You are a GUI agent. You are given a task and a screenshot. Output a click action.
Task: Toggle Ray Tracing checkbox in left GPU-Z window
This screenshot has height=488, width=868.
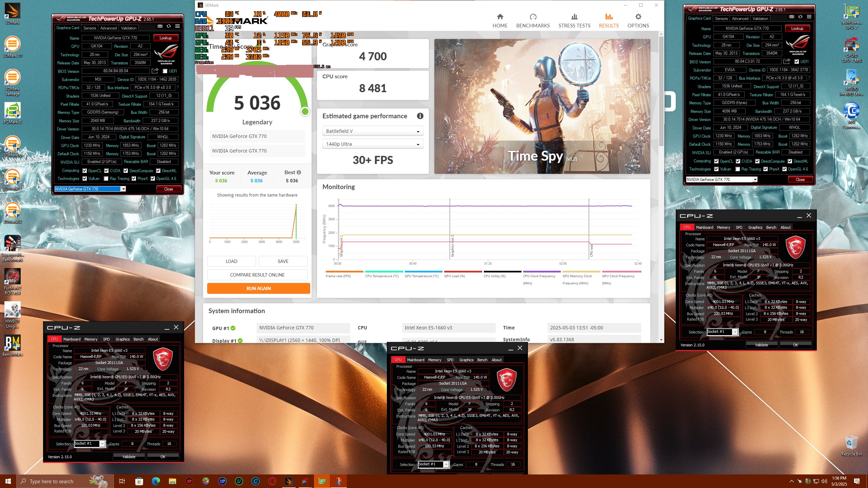tap(106, 179)
